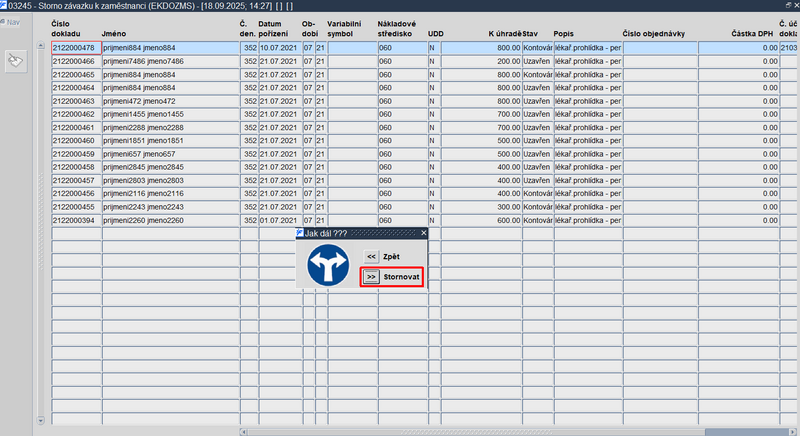Select document number 2122000464 cell
The width and height of the screenshot is (800, 436).
point(77,88)
